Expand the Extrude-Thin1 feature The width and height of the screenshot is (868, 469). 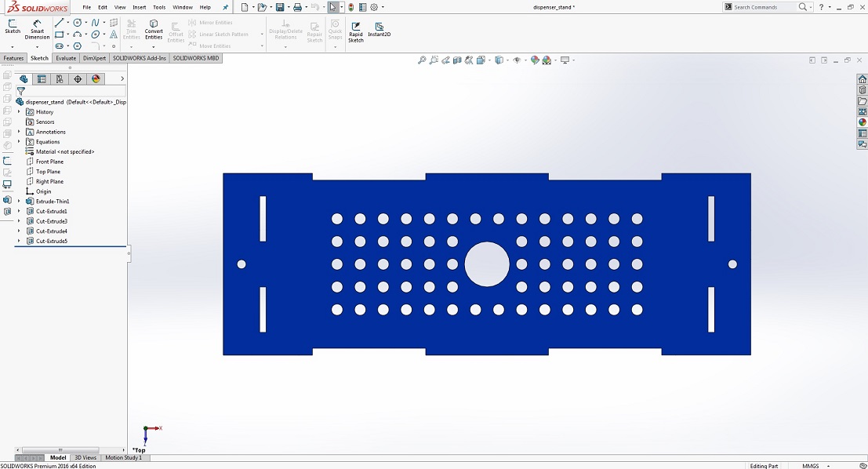click(x=19, y=202)
